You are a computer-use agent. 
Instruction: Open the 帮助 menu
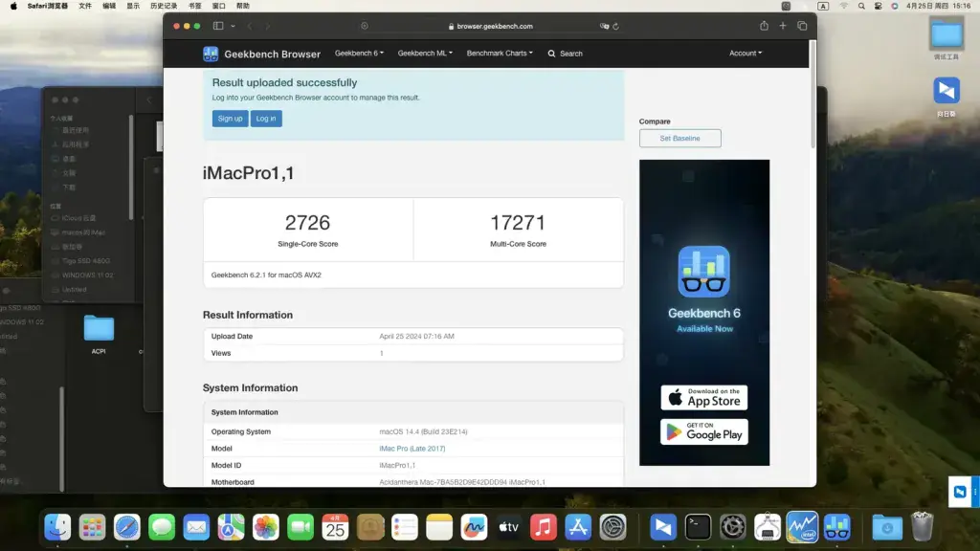243,6
